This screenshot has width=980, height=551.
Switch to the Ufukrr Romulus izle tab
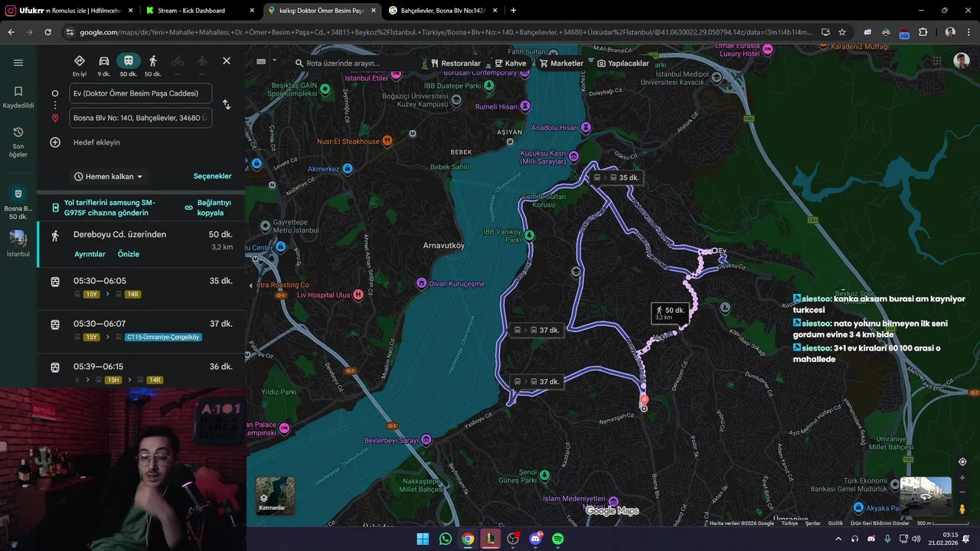70,11
